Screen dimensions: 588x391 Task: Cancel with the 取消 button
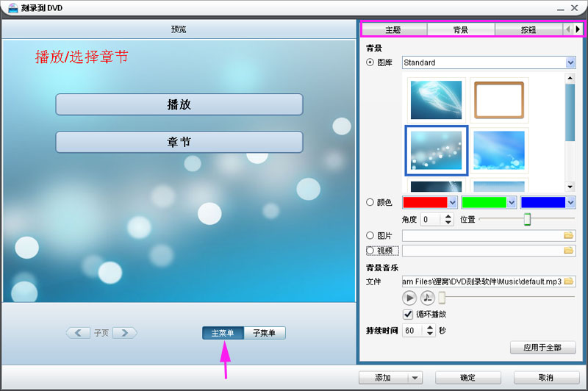click(x=546, y=378)
